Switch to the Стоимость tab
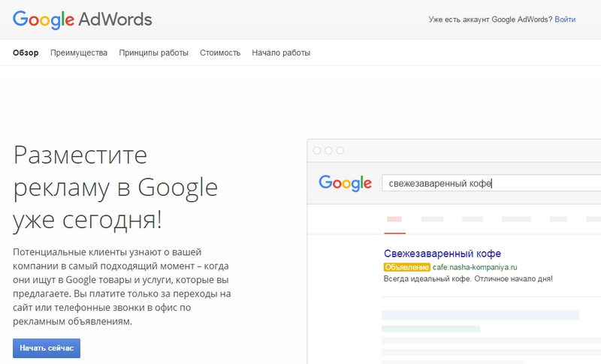The image size is (601, 364). click(220, 53)
